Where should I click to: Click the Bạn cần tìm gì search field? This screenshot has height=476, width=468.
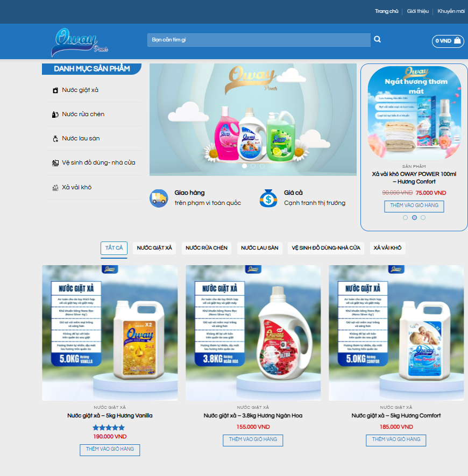(x=259, y=40)
